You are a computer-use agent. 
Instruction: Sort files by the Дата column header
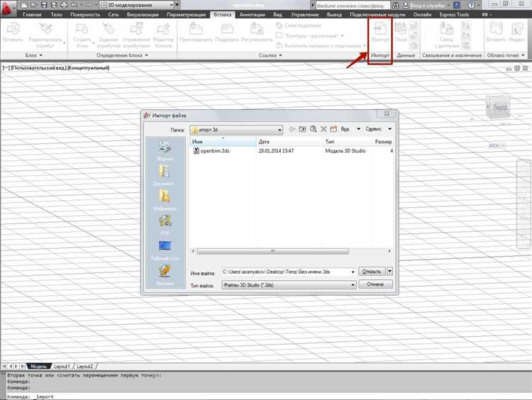289,141
